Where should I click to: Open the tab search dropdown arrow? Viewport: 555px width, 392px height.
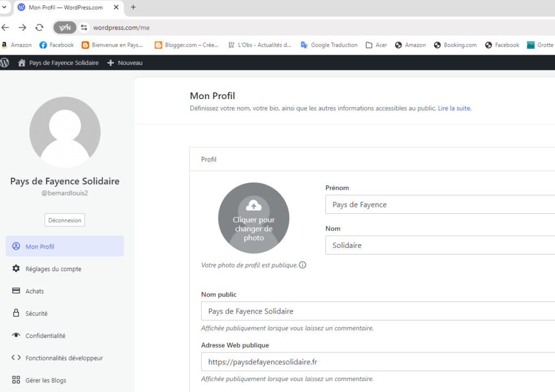(4, 7)
